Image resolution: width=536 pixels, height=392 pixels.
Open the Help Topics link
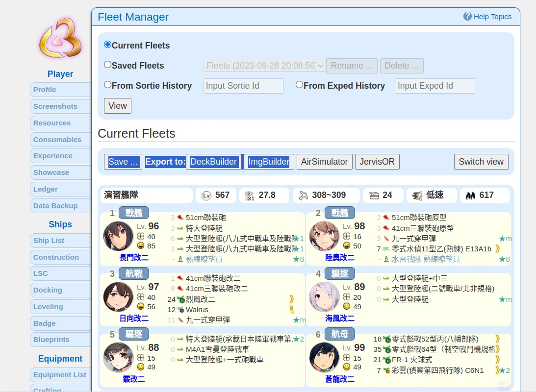492,16
